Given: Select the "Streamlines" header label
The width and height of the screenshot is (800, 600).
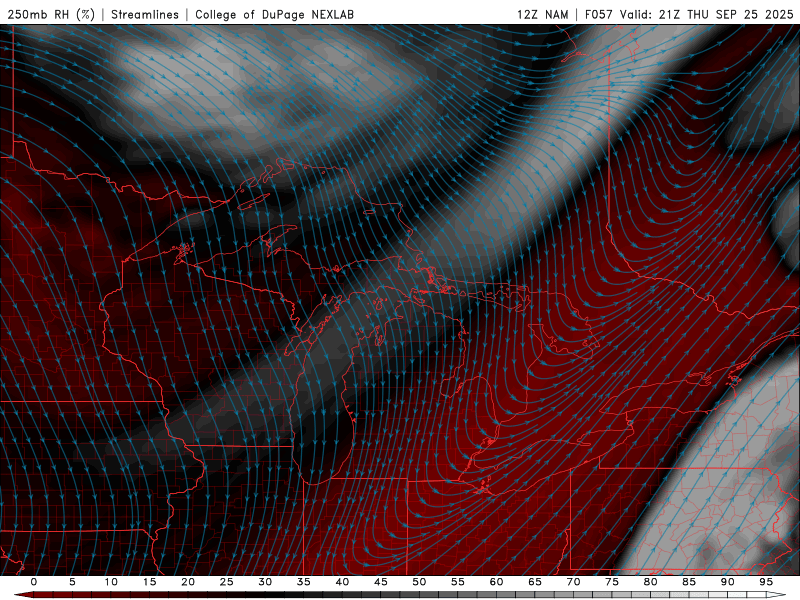Looking at the screenshot, I should tap(145, 14).
